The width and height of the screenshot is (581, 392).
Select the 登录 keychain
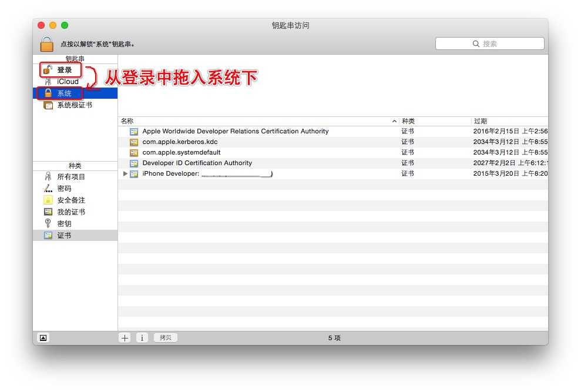[x=75, y=70]
